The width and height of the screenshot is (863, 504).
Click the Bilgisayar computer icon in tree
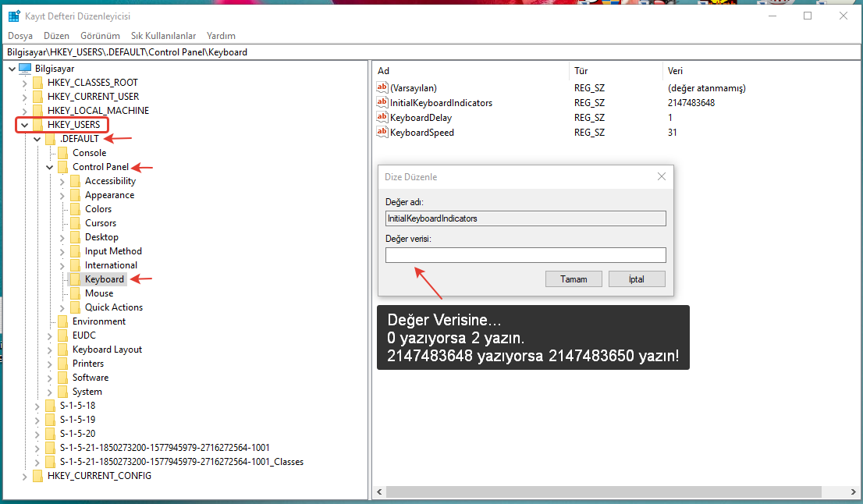25,69
